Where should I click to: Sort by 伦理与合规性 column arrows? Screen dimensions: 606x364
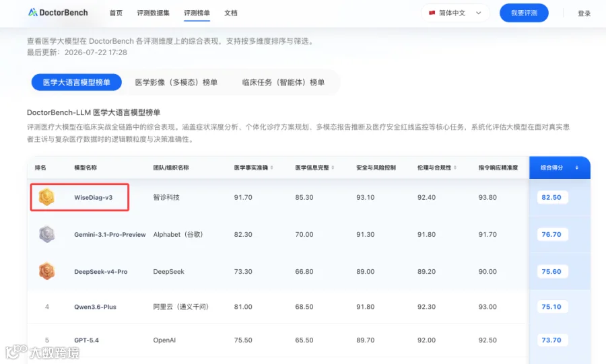(455, 168)
